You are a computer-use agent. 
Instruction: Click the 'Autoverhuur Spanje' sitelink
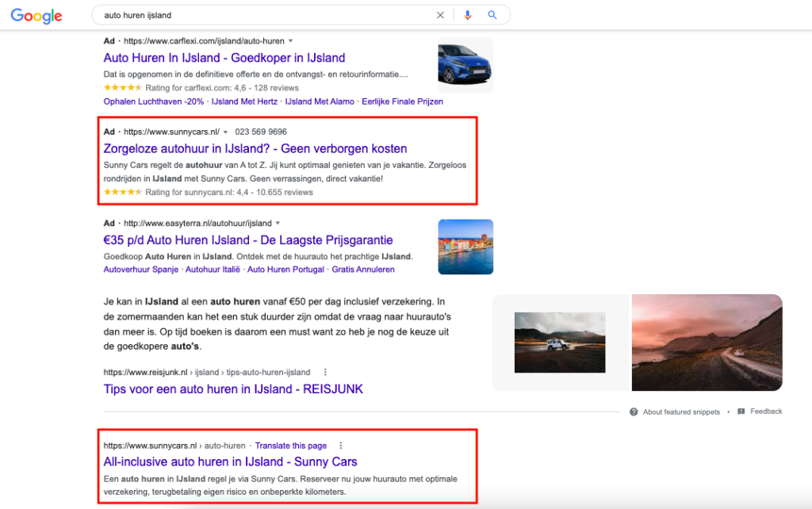tap(141, 270)
